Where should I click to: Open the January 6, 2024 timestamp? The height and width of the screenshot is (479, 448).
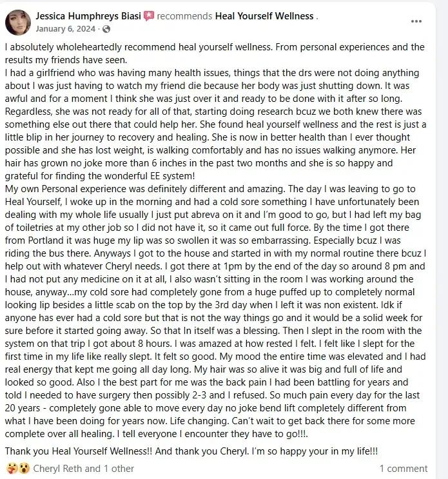pos(65,29)
